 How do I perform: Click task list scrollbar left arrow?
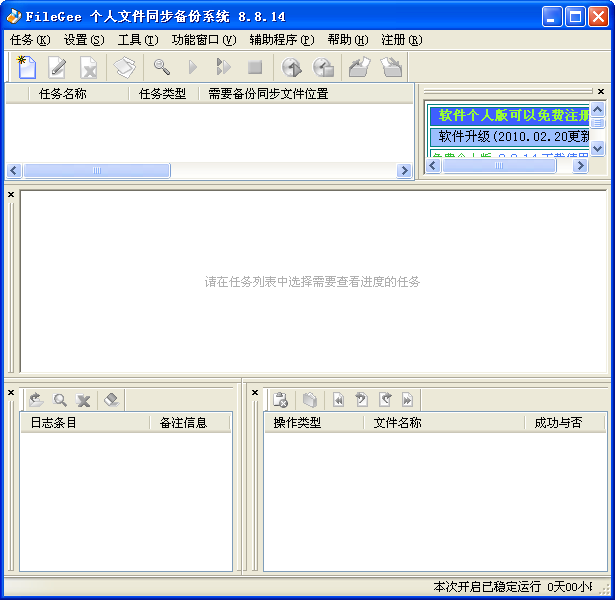click(x=14, y=171)
